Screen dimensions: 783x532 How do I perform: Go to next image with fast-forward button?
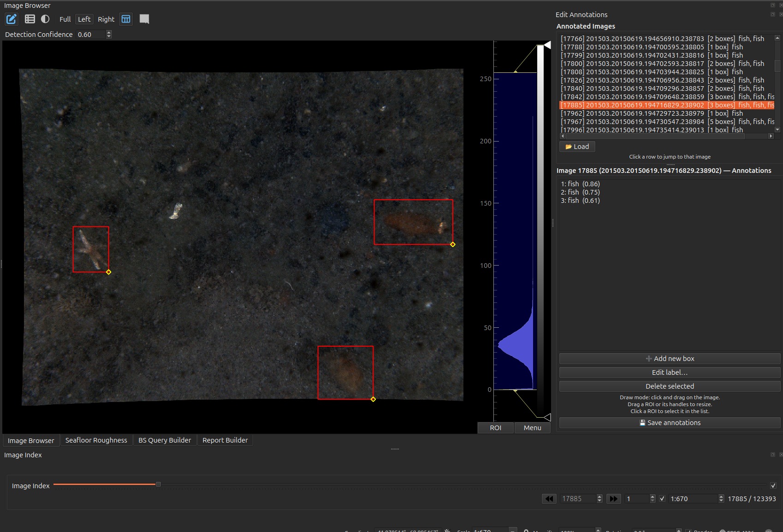click(x=613, y=499)
